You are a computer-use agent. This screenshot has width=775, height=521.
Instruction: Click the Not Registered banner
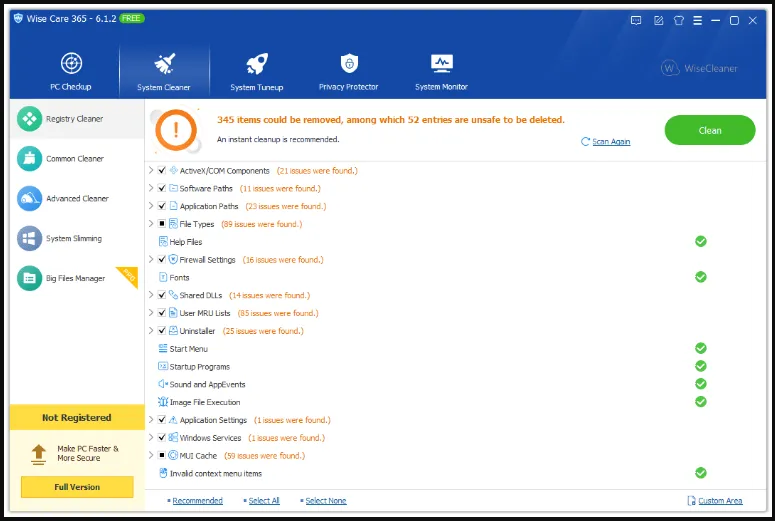click(x=77, y=418)
